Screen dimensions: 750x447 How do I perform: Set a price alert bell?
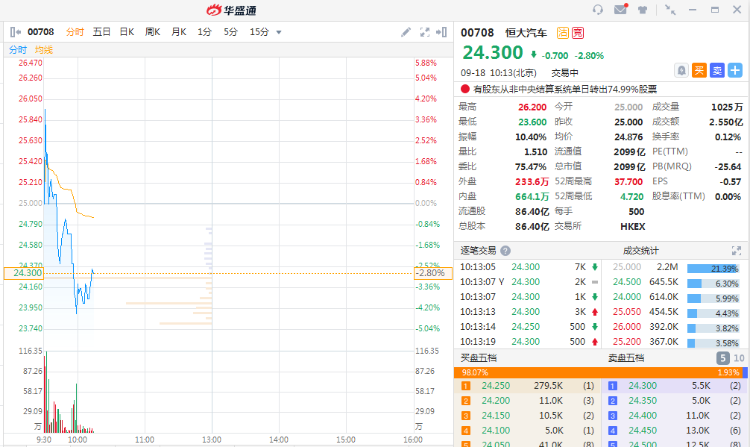pyautogui.click(x=681, y=70)
